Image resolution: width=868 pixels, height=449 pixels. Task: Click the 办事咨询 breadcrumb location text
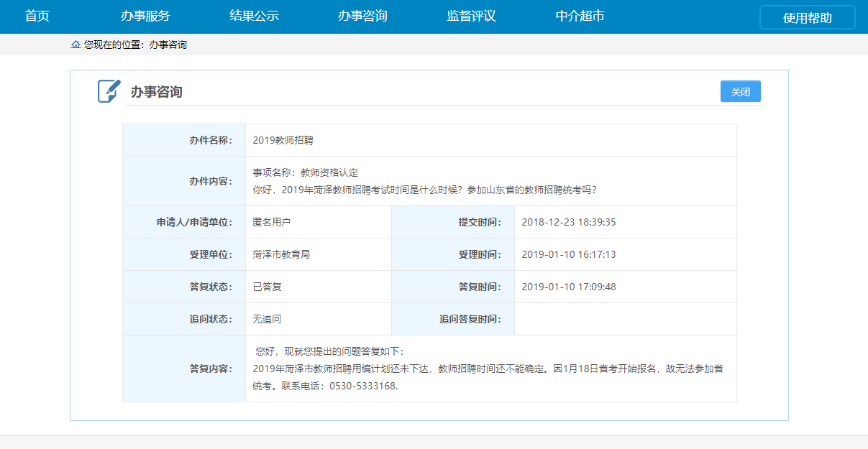pyautogui.click(x=168, y=45)
